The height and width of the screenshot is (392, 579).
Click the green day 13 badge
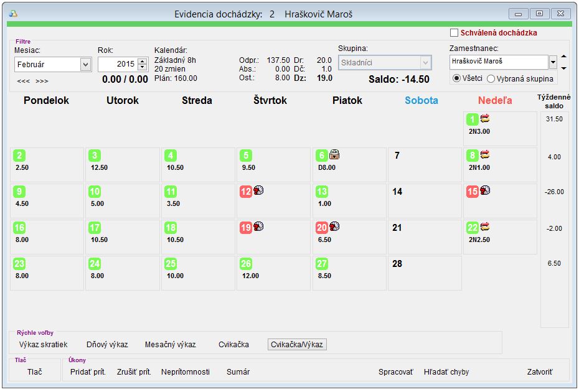(322, 192)
